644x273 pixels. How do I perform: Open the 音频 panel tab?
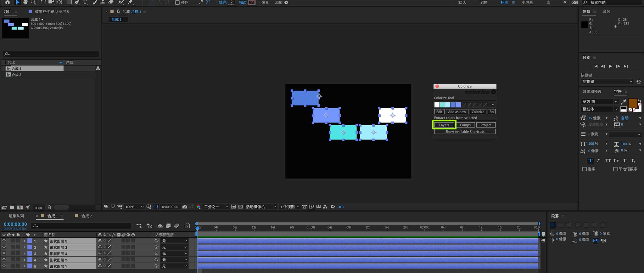click(607, 12)
